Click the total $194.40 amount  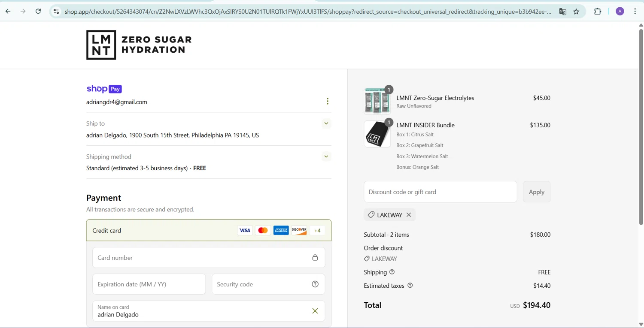tap(537, 305)
